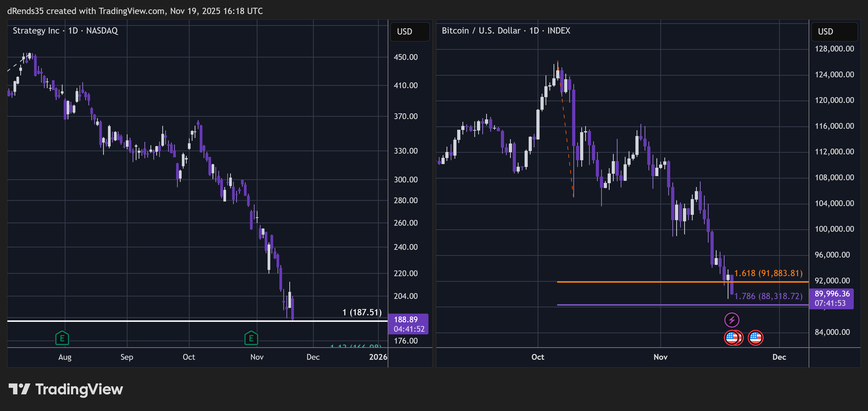Open USD currency selector on Bitcoin chart

click(834, 32)
